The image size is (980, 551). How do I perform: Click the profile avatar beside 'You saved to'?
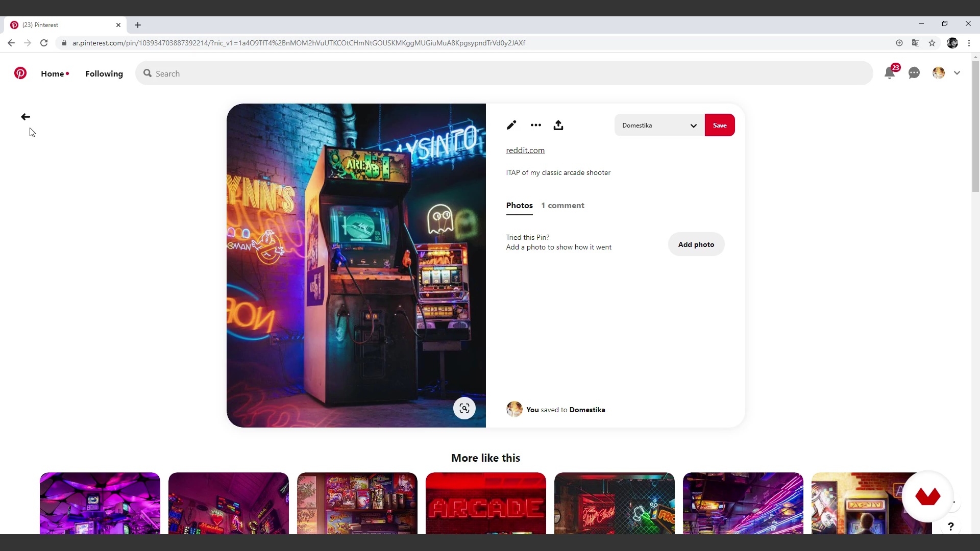[514, 409]
